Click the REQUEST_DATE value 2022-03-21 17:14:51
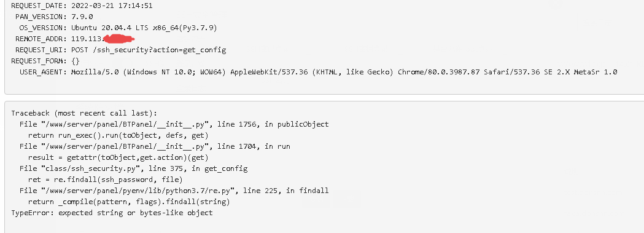This screenshot has height=233, width=644. tap(106, 6)
